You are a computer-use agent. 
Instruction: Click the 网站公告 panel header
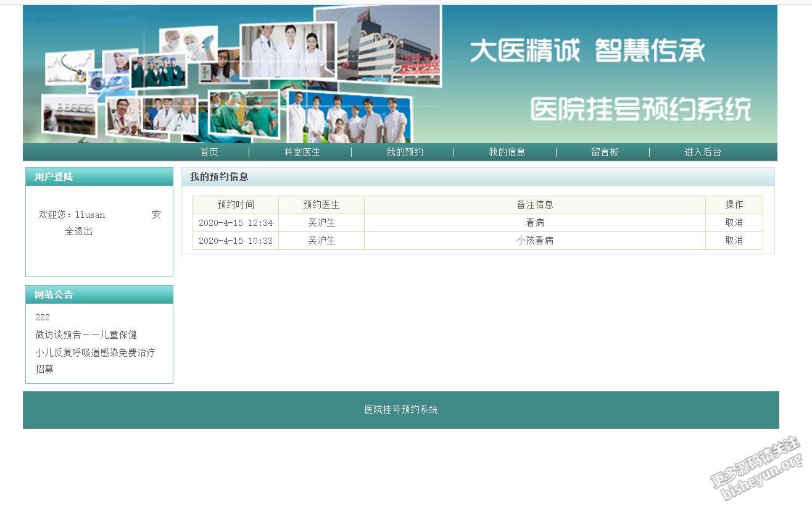pos(54,295)
